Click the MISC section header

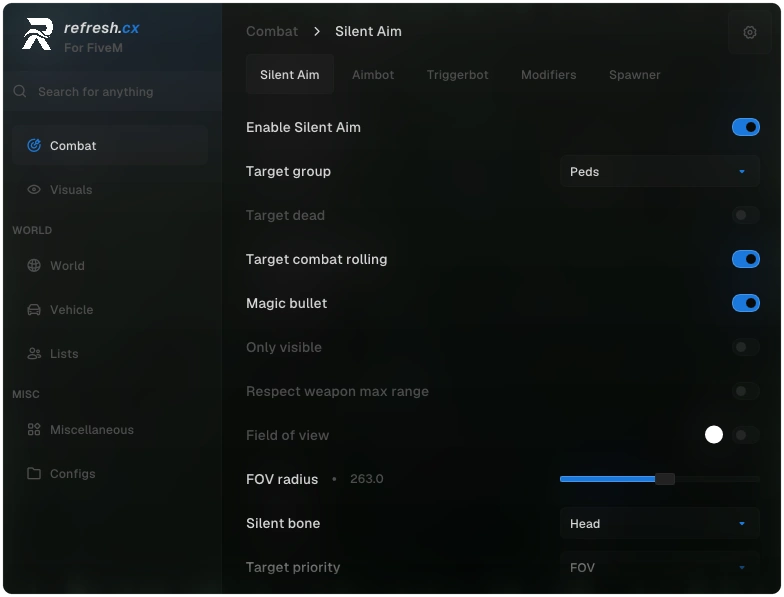(x=26, y=394)
